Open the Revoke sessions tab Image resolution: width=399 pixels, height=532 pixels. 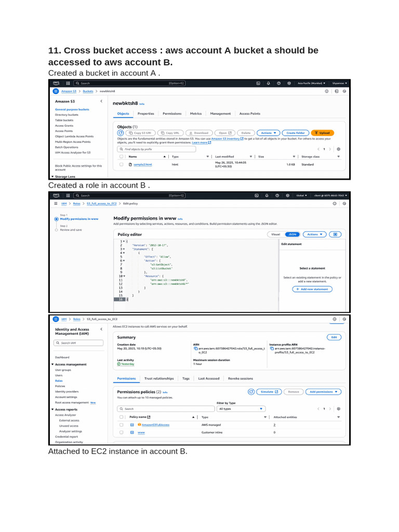tap(241, 379)
